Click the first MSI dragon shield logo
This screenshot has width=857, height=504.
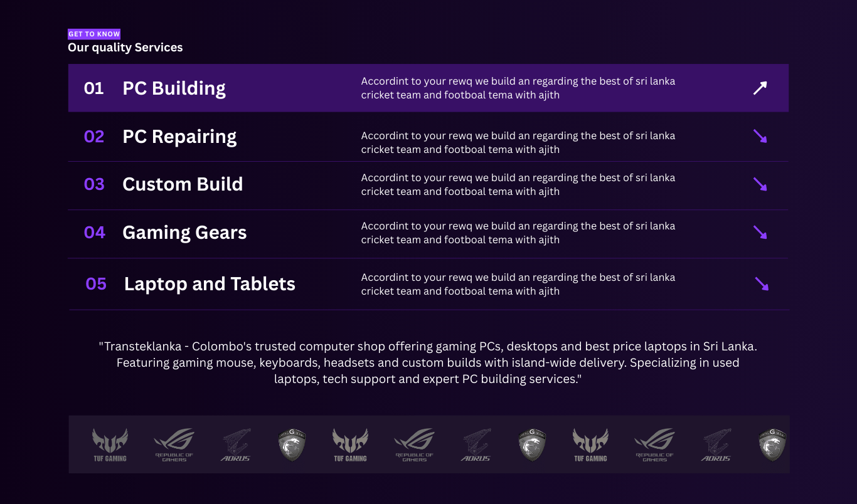click(292, 445)
